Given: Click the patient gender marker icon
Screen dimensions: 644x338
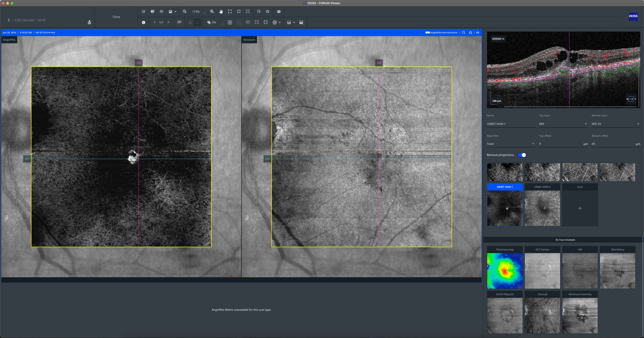Looking at the screenshot, I should [x=9, y=20].
